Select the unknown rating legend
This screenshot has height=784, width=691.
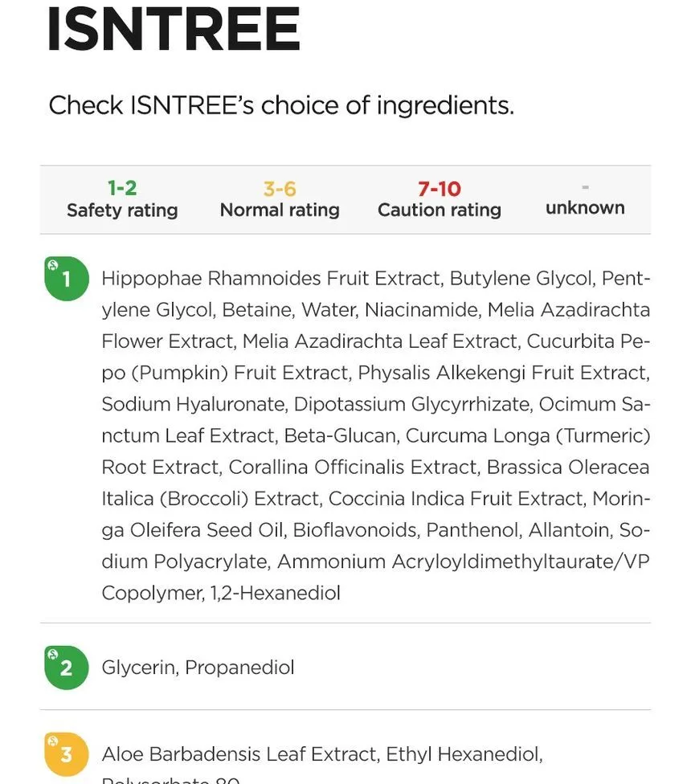pos(585,201)
